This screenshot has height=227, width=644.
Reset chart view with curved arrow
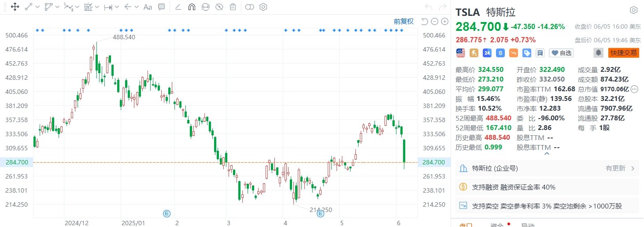425,22
